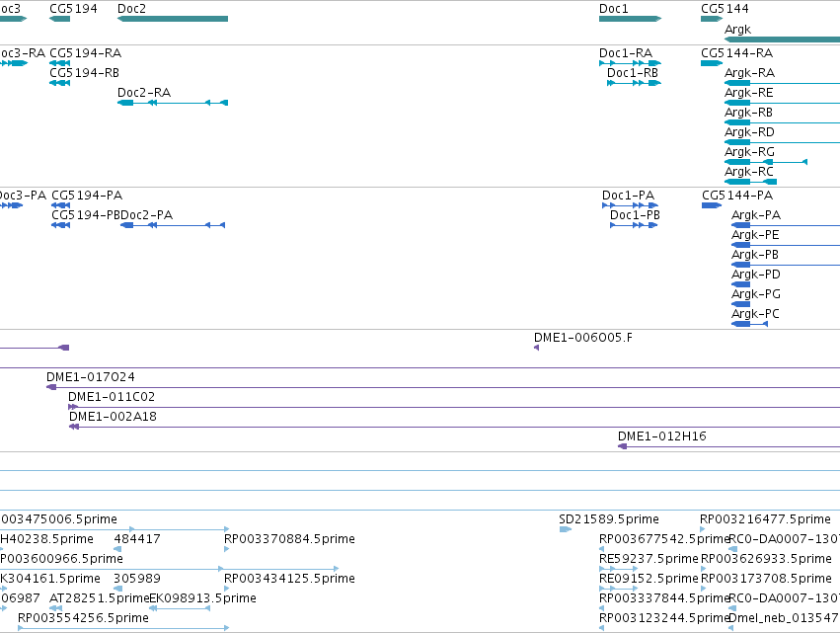Select the CG5144-RA transcript bar
Screen dimensions: 840x633
712,63
